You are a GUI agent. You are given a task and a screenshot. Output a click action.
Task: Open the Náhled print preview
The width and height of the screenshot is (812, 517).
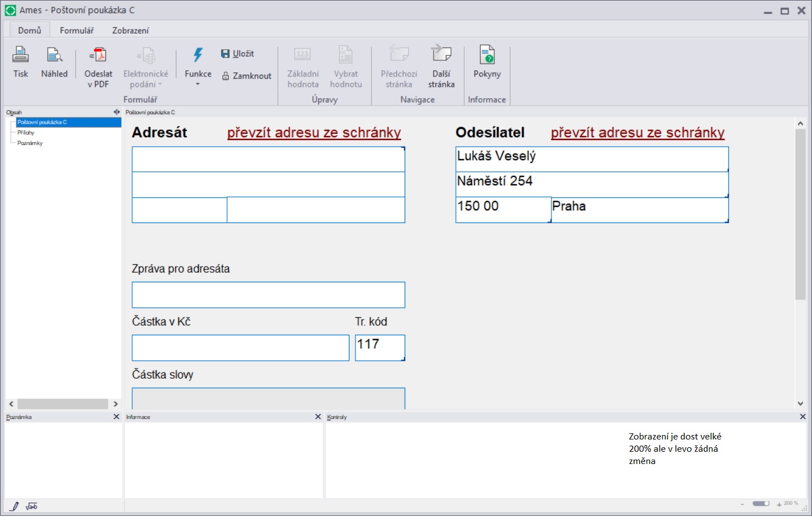(x=54, y=62)
